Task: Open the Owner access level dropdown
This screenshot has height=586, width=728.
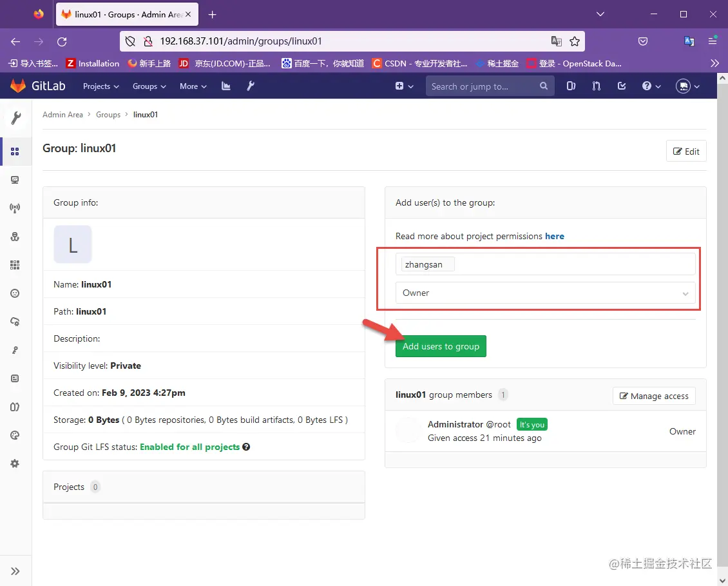Action: tap(545, 293)
